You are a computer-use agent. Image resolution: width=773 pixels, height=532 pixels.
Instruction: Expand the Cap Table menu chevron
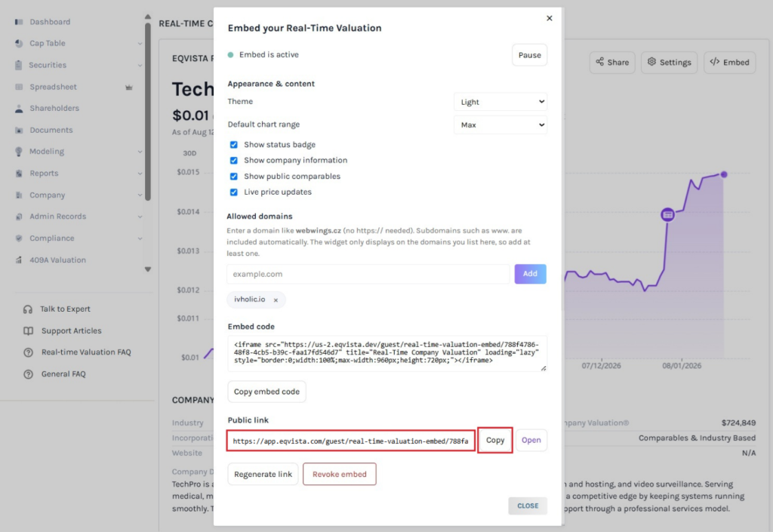click(140, 43)
